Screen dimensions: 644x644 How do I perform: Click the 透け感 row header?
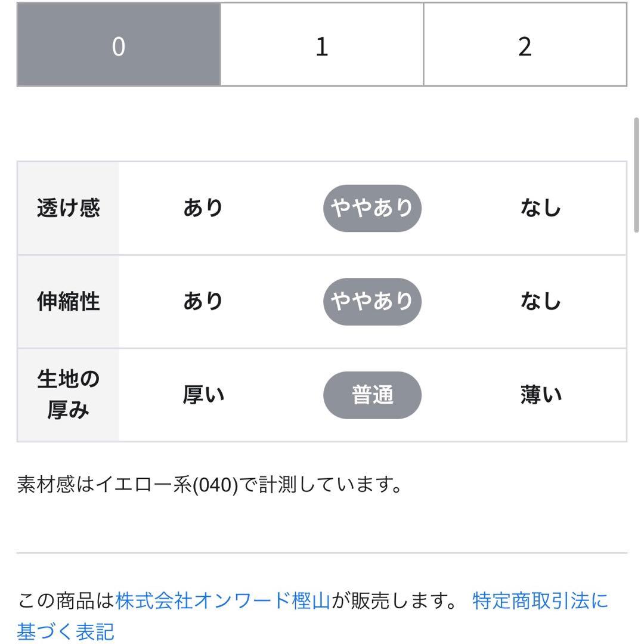pyautogui.click(x=67, y=208)
